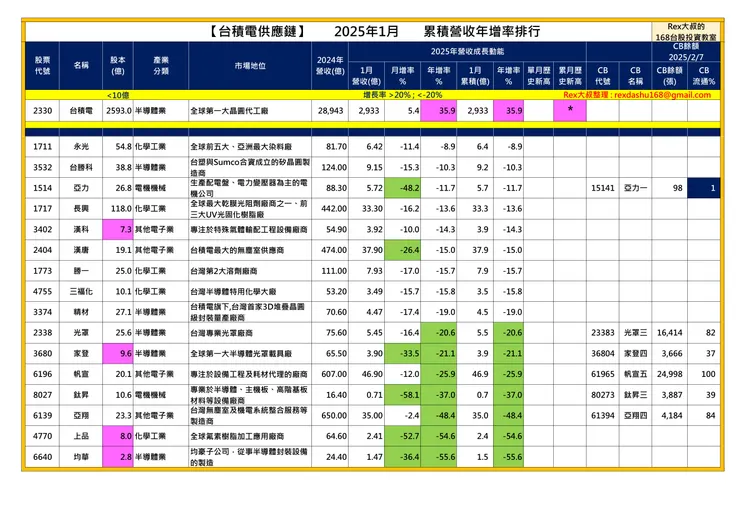Select the 月增率% column header
This screenshot has height=523, width=740.
click(403, 76)
